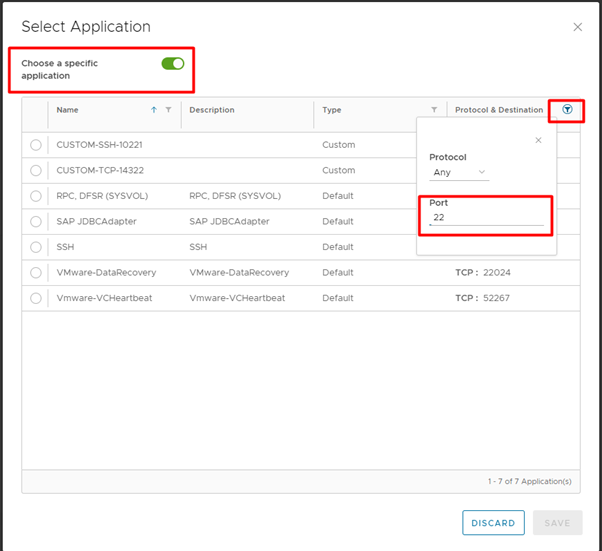
Task: Click the RPC, DFSR (SYSVOL) description cell
Action: pos(235,196)
